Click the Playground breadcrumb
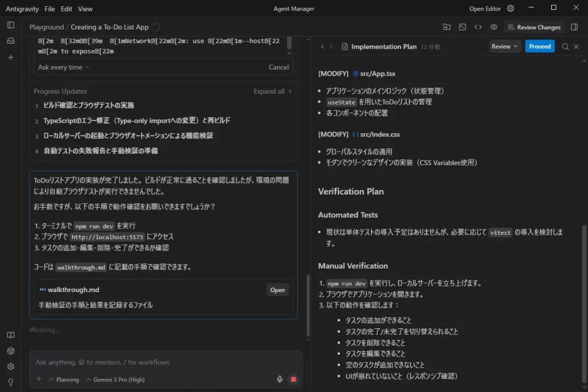The height and width of the screenshot is (392, 588). [x=47, y=27]
